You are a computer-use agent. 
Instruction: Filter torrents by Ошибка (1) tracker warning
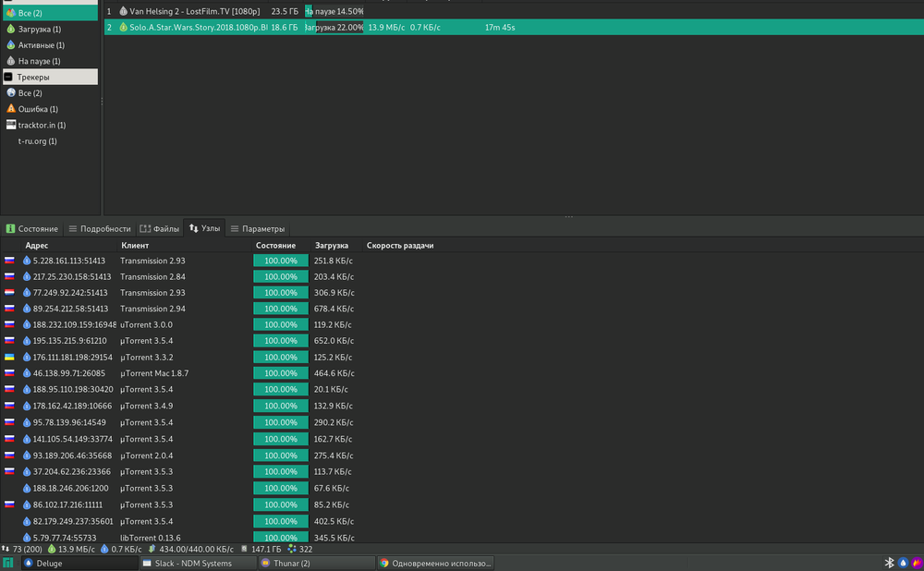pyautogui.click(x=39, y=109)
